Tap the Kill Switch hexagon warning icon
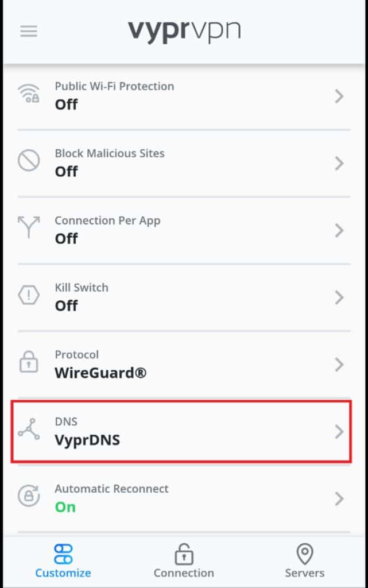 pyautogui.click(x=29, y=295)
